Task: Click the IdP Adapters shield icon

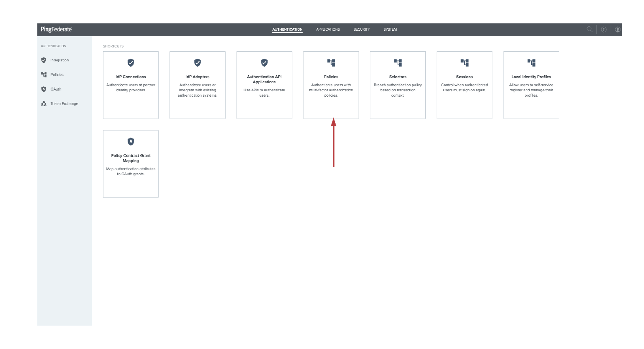Action: pyautogui.click(x=198, y=63)
